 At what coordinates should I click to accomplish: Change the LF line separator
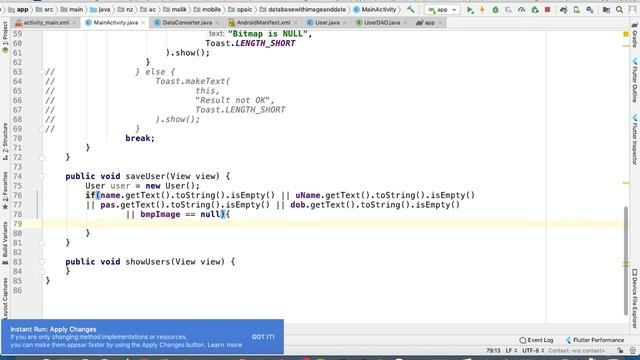pos(511,351)
